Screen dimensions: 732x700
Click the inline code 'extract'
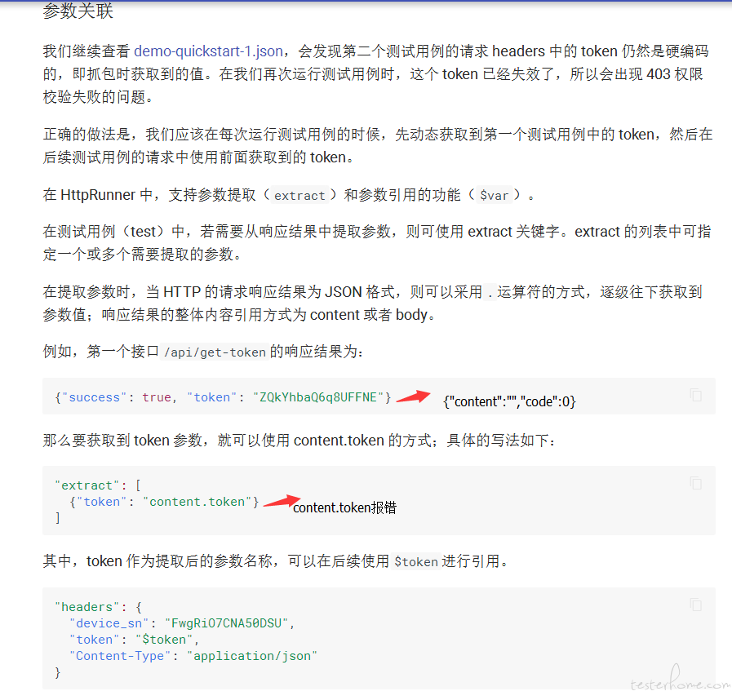pos(299,196)
